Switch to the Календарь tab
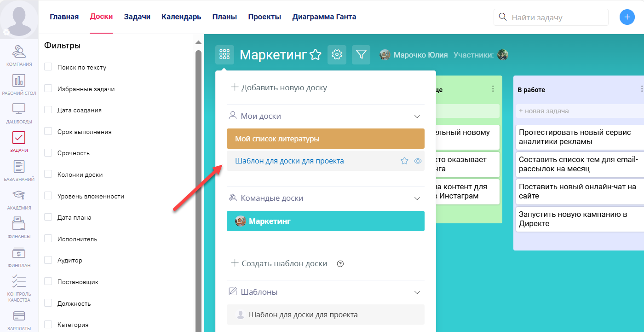This screenshot has width=644, height=332. pyautogui.click(x=180, y=16)
